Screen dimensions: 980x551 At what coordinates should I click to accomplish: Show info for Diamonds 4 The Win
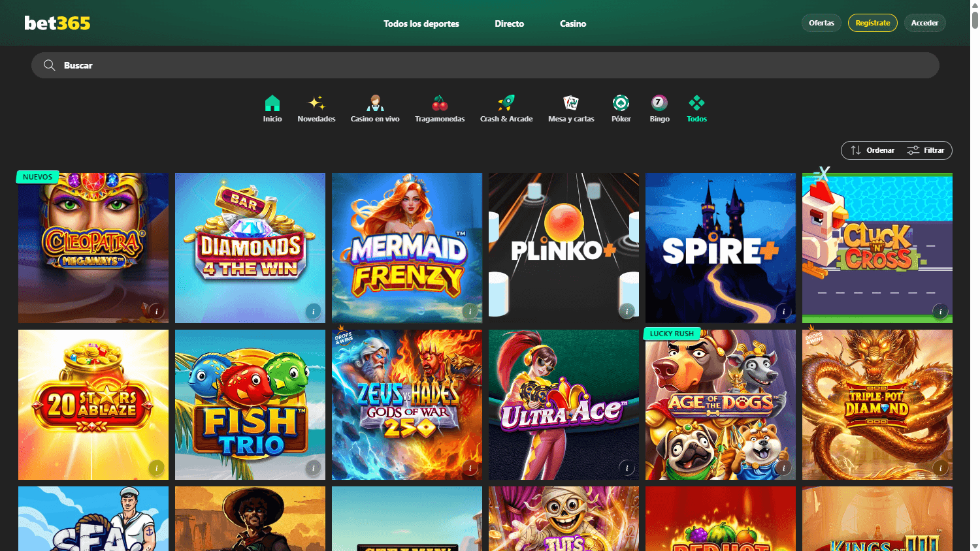pos(313,311)
